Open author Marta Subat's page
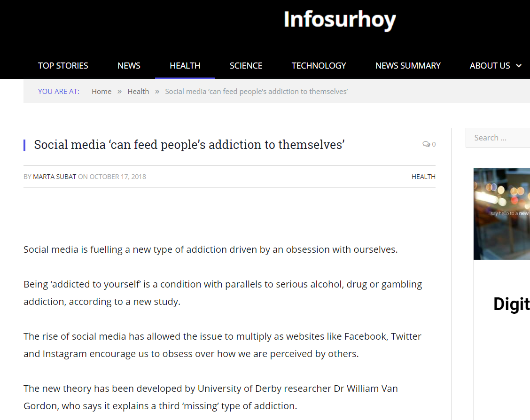Screen dimensions: 530x420 [55, 177]
